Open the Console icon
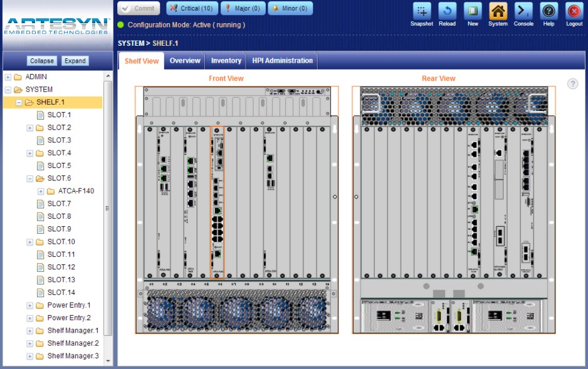 click(523, 11)
